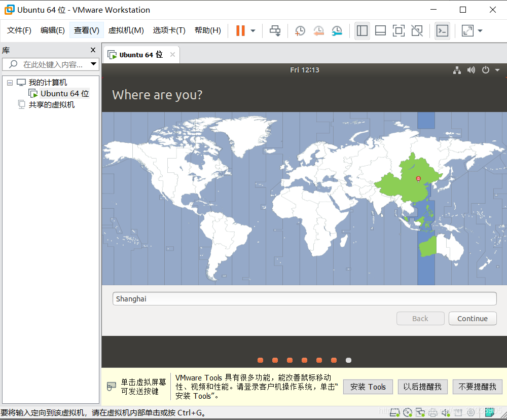Select Ubuntu 64 位 in the library tree
Screen dimensions: 507x420
pyautogui.click(x=64, y=94)
